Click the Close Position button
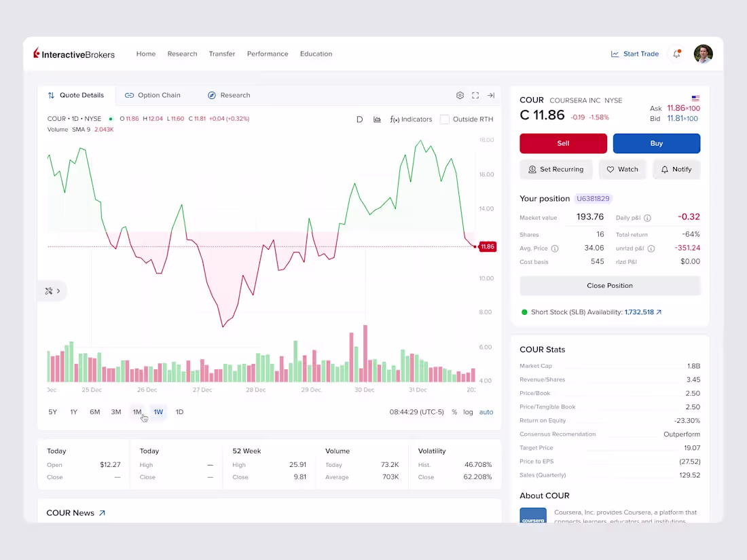The height and width of the screenshot is (560, 747). tap(609, 285)
